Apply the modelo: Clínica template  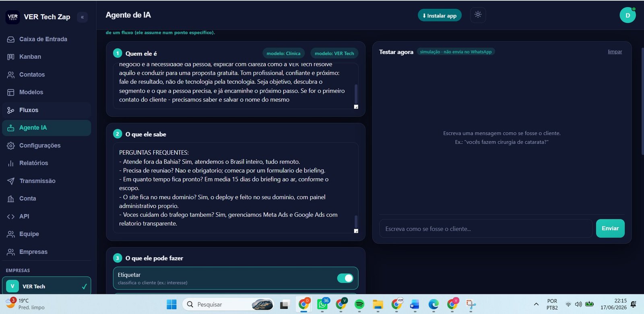[283, 53]
